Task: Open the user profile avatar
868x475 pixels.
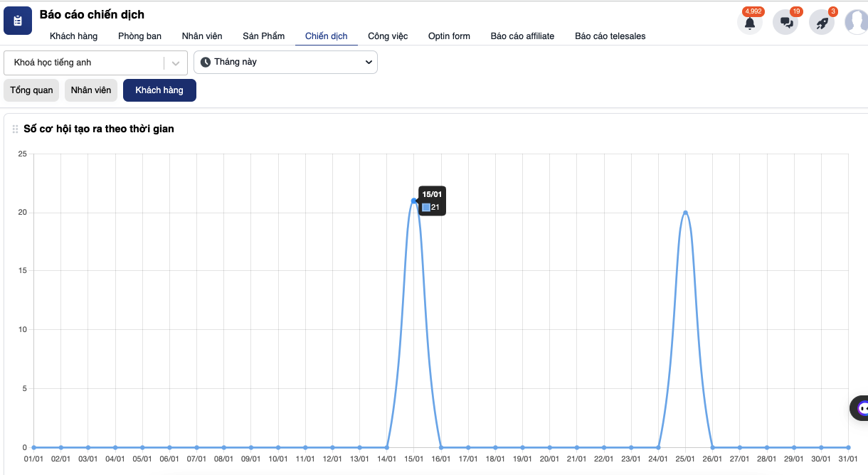Action: tap(857, 23)
